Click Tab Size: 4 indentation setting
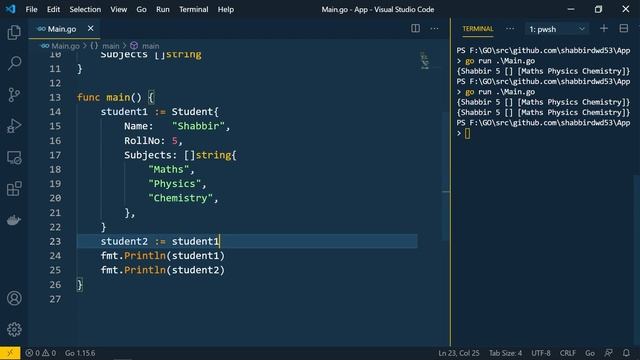This screenshot has width=640, height=360. point(505,353)
